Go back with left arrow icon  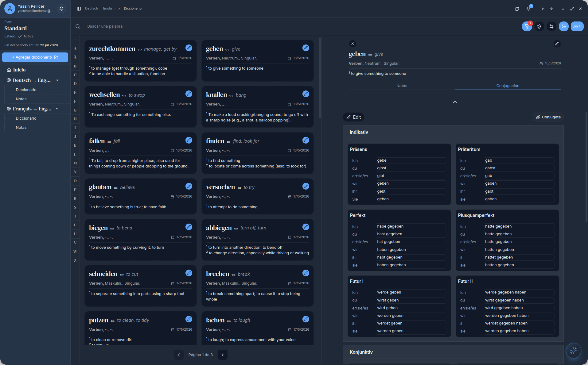[x=543, y=9]
